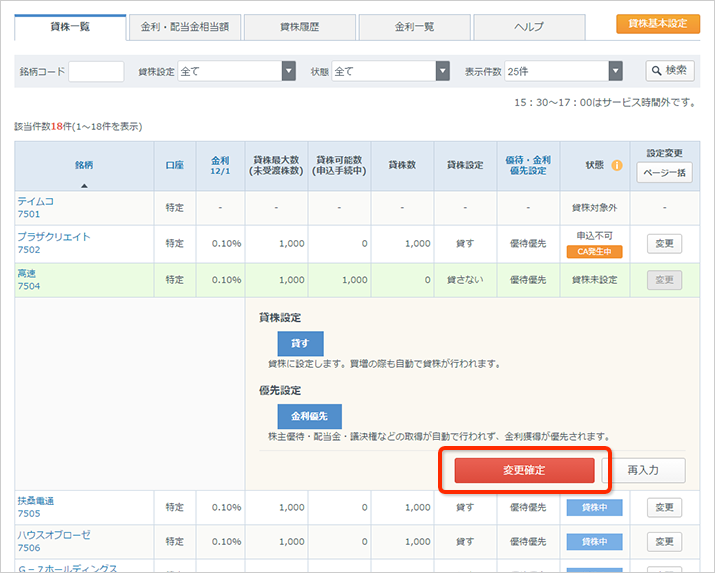Open the ヘルプ tab
This screenshot has width=715, height=573.
tap(529, 26)
